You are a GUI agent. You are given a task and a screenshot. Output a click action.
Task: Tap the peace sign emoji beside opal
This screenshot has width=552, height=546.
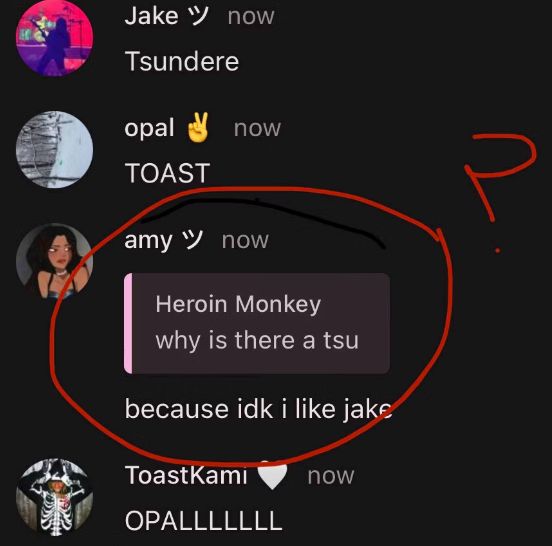198,127
